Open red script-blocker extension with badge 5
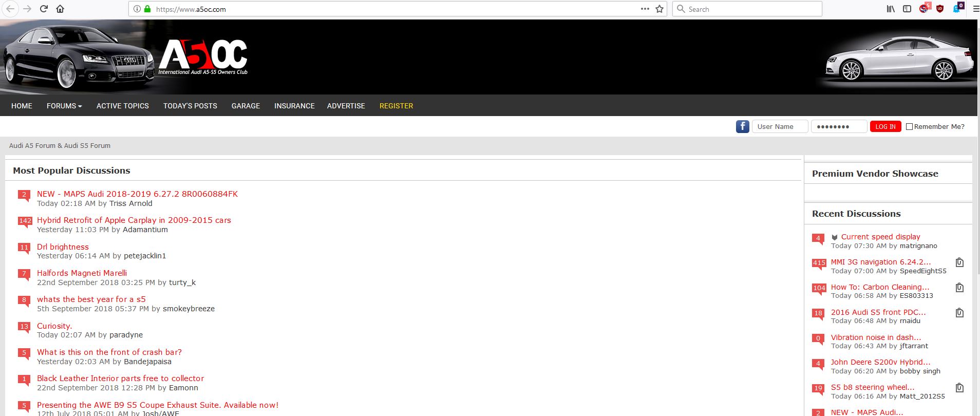The height and width of the screenshot is (416, 980). coord(924,8)
